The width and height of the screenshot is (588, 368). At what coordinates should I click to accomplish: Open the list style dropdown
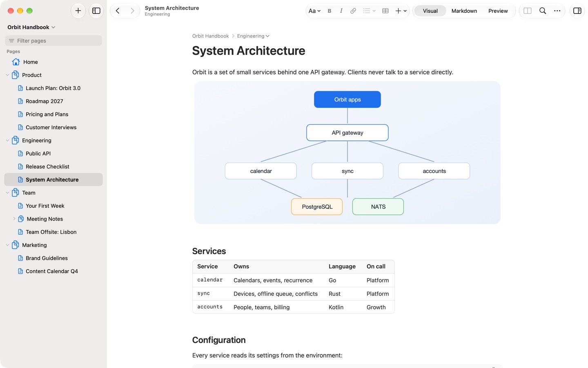(369, 11)
